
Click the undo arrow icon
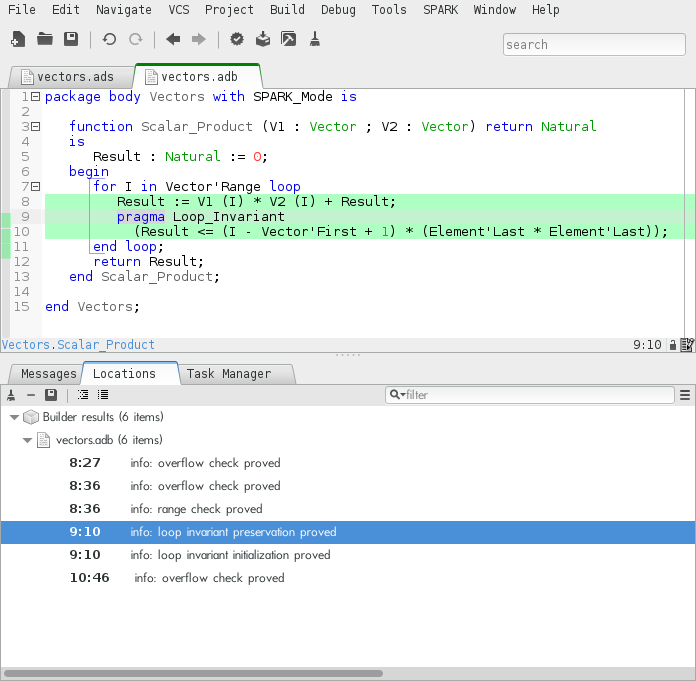coord(109,40)
